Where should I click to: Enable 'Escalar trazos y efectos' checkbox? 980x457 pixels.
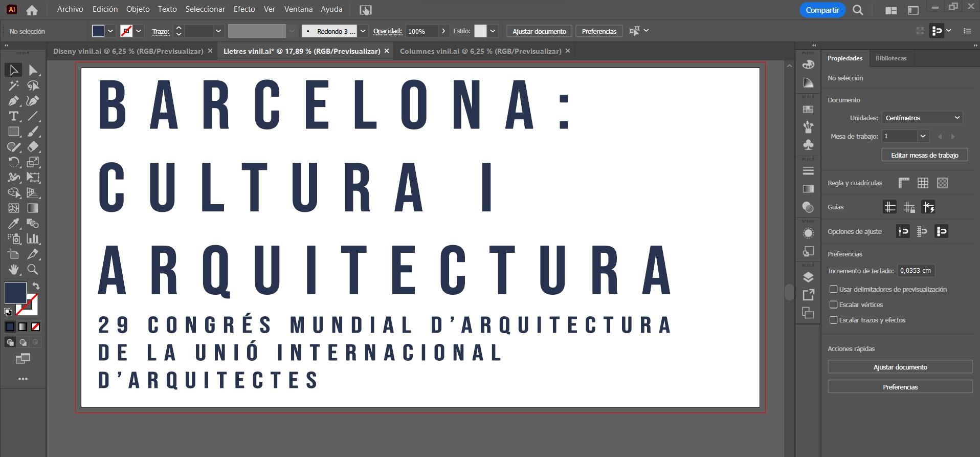pyautogui.click(x=833, y=320)
